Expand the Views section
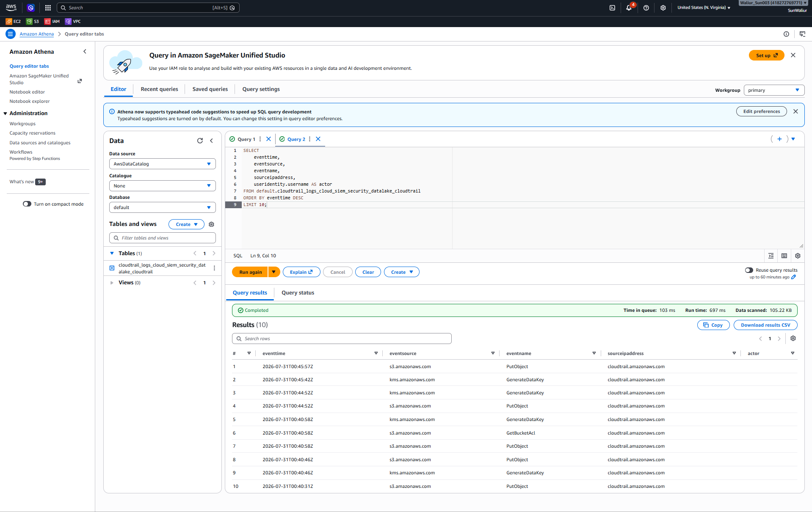Viewport: 812px width, 512px height. (112, 283)
